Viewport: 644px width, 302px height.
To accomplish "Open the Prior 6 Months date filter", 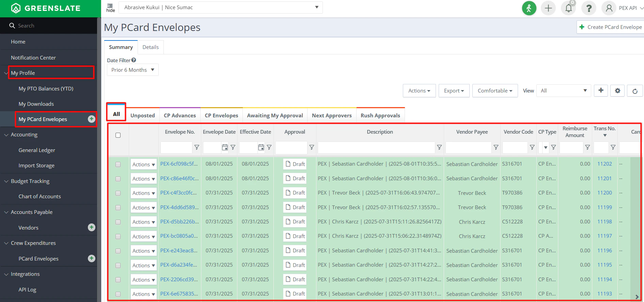I will [132, 70].
